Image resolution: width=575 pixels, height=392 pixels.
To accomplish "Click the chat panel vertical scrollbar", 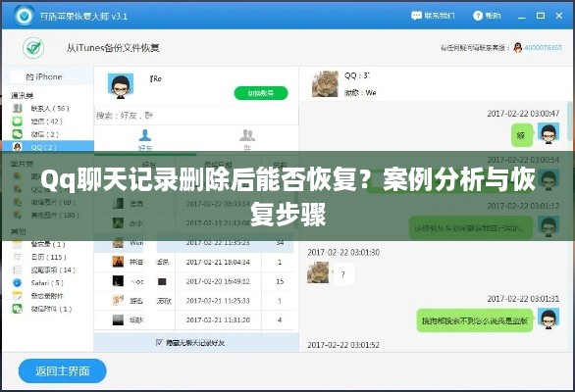I will point(569,121).
